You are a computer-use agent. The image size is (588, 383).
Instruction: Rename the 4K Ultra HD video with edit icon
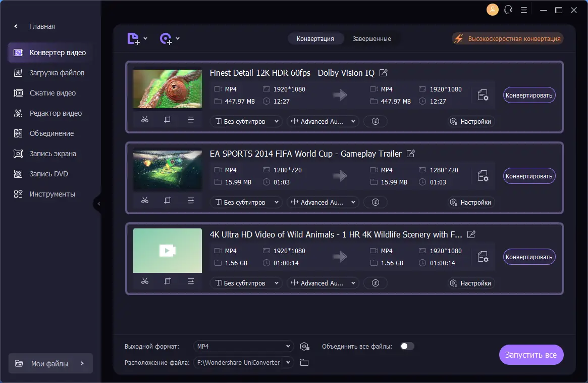pyautogui.click(x=471, y=234)
